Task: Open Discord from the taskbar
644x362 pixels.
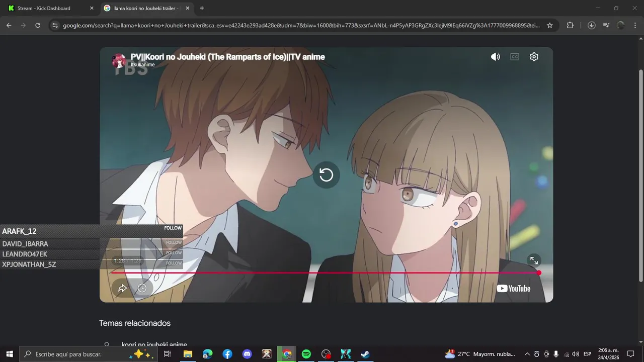Action: (x=247, y=354)
